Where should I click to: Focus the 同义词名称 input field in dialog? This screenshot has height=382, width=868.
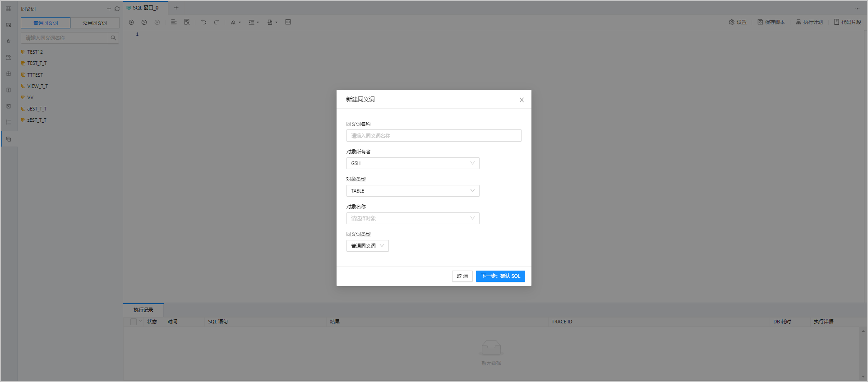(x=434, y=136)
